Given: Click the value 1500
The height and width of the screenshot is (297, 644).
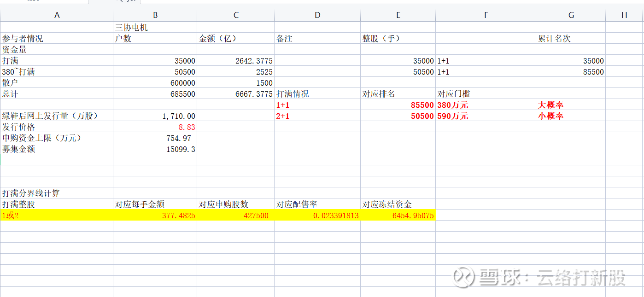Looking at the screenshot, I should point(235,82).
